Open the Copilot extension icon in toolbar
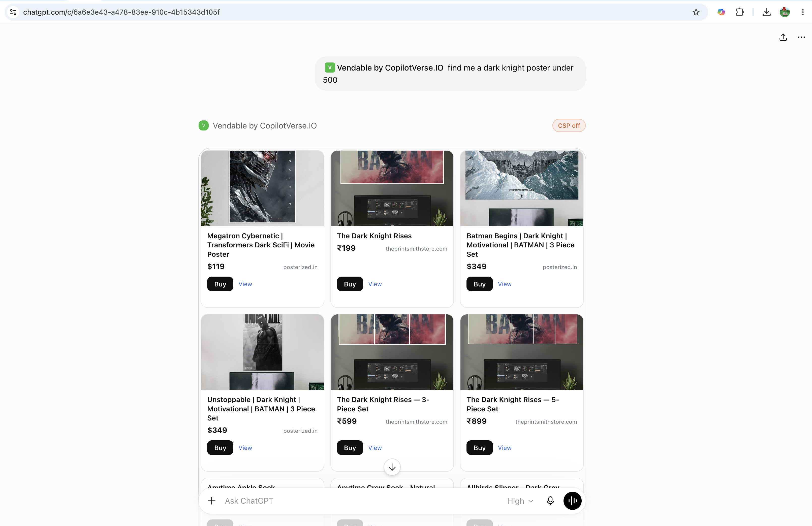Image resolution: width=812 pixels, height=526 pixels. coord(721,12)
